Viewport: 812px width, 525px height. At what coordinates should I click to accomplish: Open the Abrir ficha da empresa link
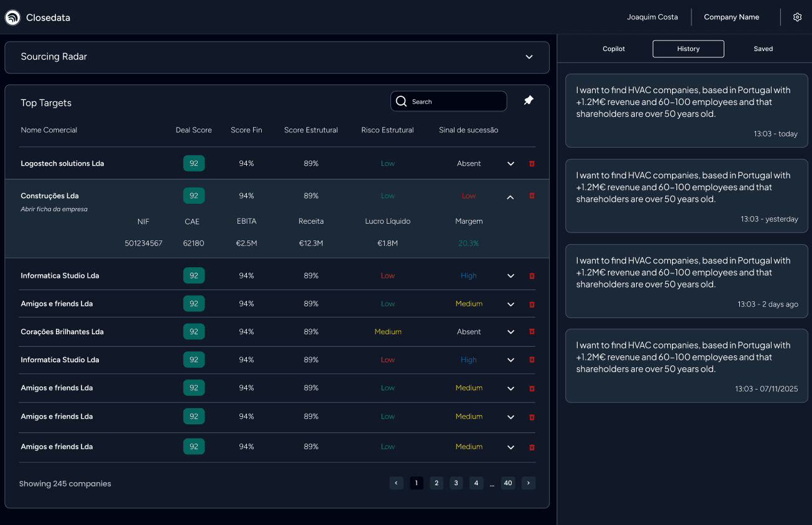click(54, 209)
